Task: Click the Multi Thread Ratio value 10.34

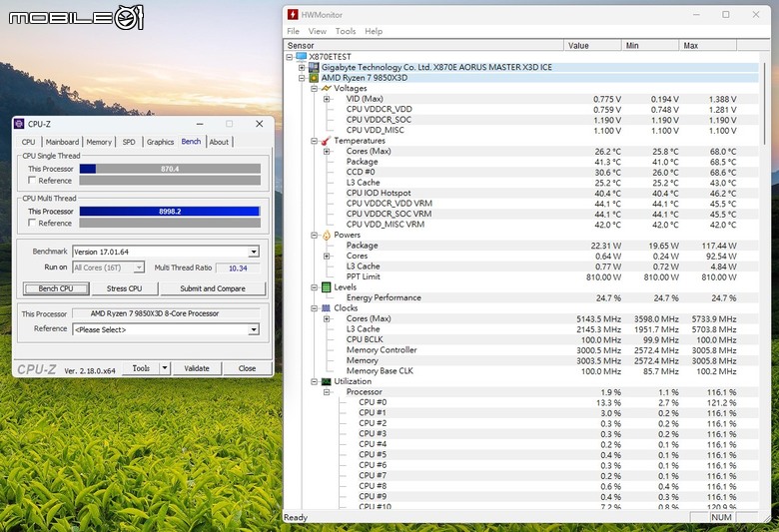Action: coord(238,268)
